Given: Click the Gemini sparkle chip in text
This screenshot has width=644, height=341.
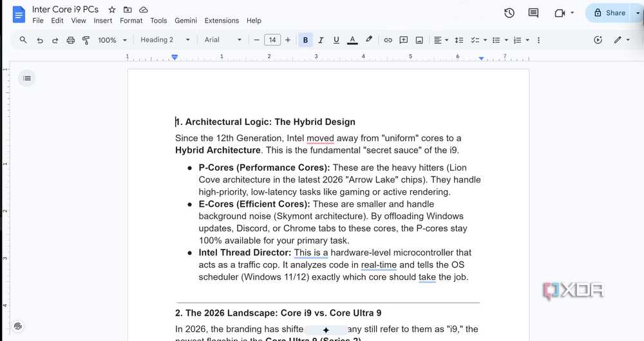Looking at the screenshot, I should (326, 330).
